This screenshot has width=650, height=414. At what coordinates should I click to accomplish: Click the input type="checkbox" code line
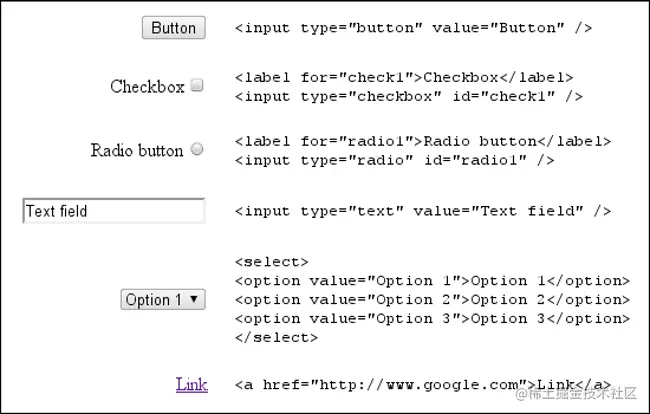point(409,96)
